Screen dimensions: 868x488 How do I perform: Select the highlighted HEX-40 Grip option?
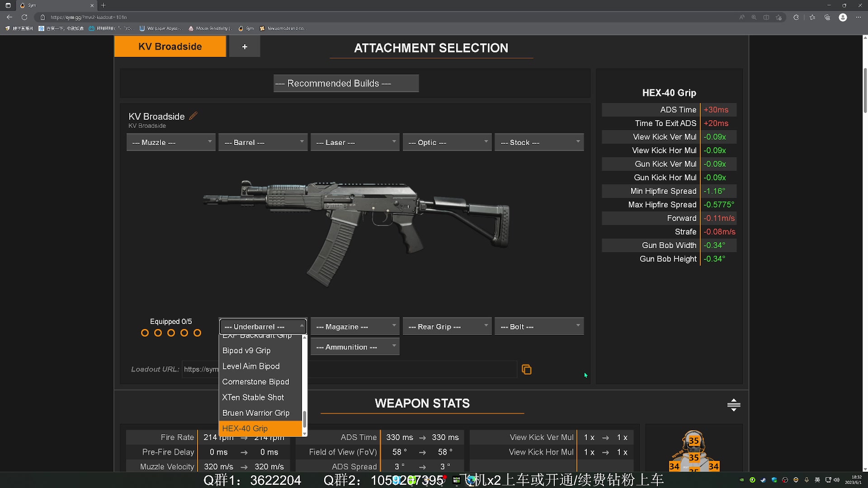[x=260, y=428]
